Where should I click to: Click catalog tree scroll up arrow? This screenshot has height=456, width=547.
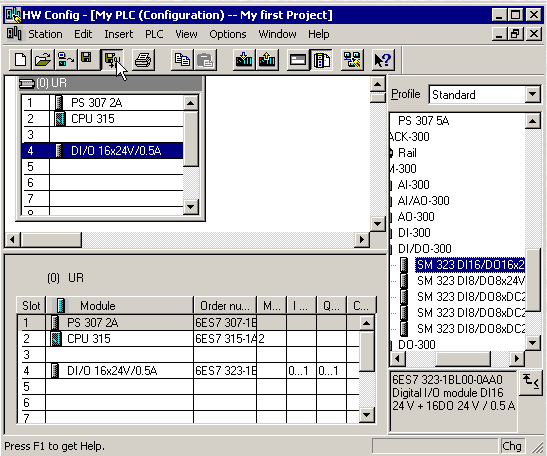(x=533, y=121)
